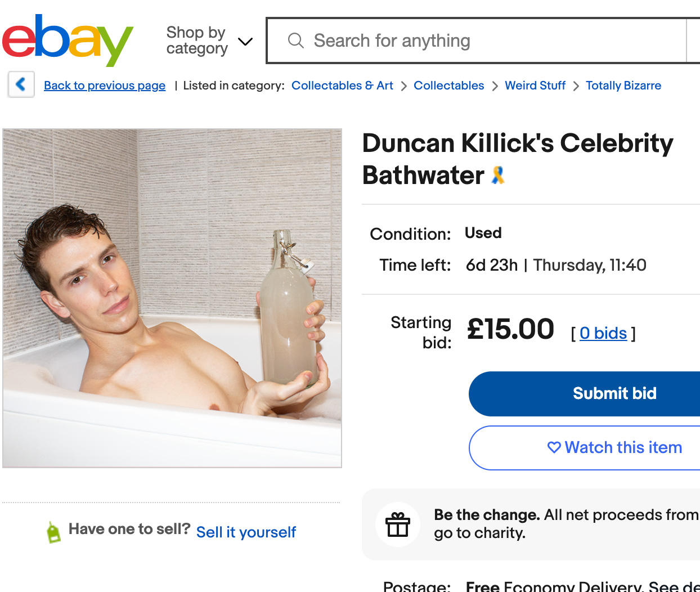
Task: Click the Back to previous page link
Action: pyautogui.click(x=105, y=86)
